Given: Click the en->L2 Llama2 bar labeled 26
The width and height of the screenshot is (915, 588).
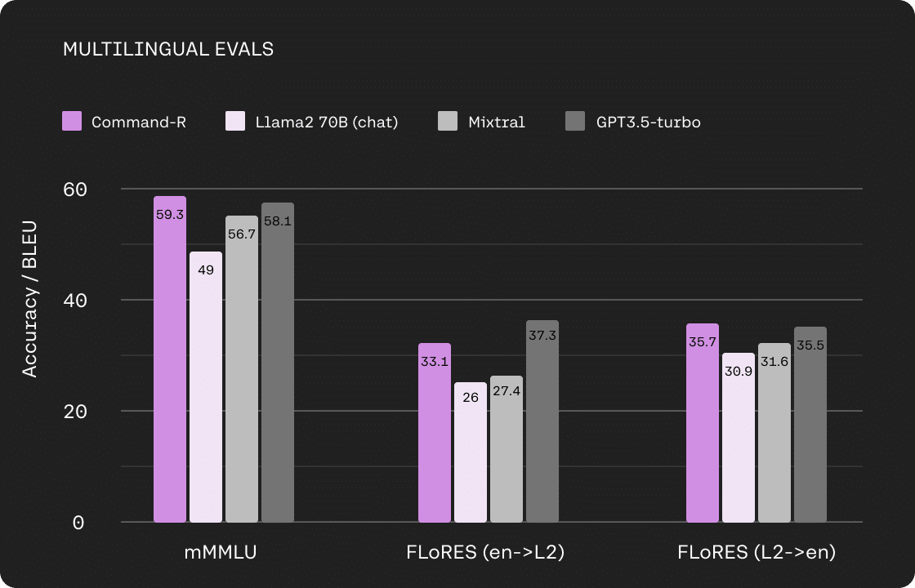Looking at the screenshot, I should pos(471,452).
